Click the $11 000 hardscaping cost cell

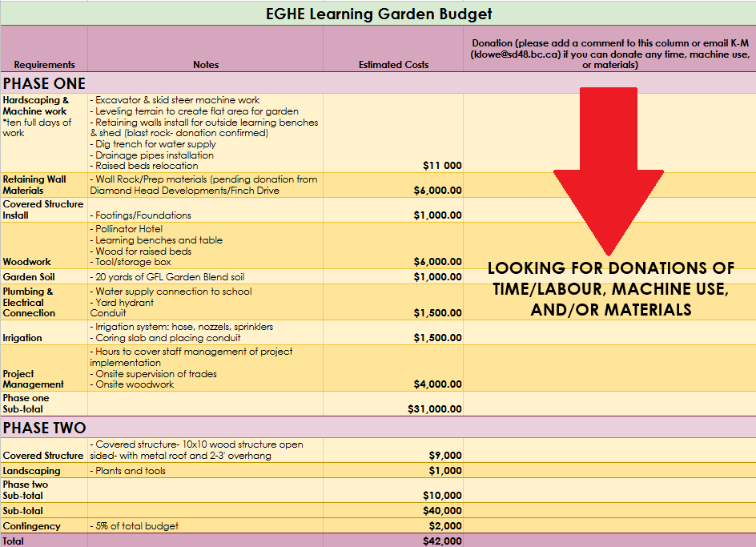[442, 166]
